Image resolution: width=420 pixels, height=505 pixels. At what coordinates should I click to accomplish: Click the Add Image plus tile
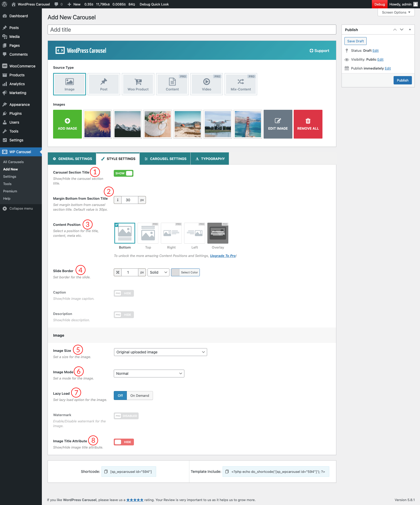[67, 124]
